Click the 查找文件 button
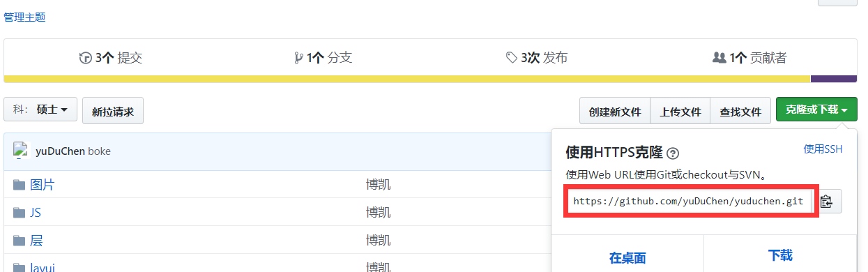 tap(740, 111)
